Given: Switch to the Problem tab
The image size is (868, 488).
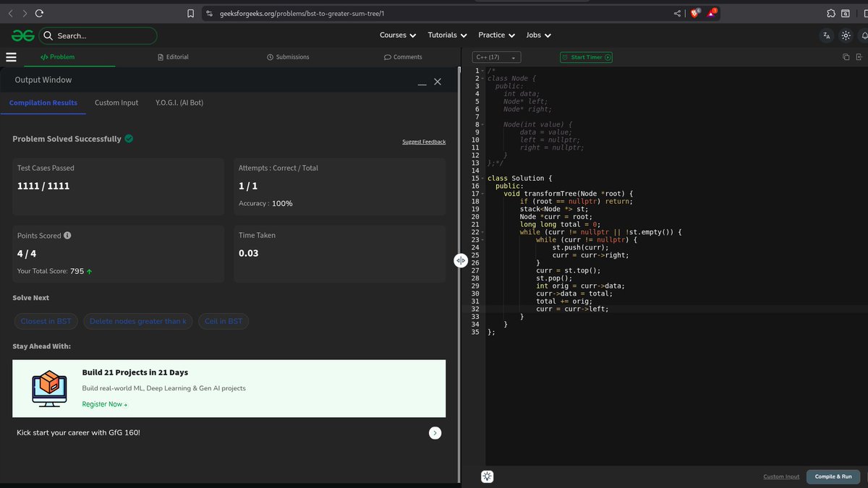Looking at the screenshot, I should [x=57, y=57].
